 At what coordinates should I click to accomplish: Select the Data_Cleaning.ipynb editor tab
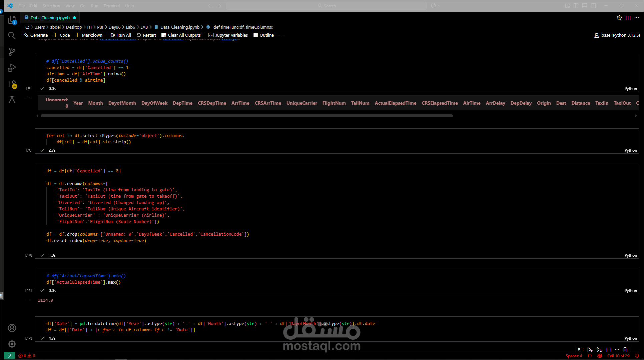tap(50, 18)
